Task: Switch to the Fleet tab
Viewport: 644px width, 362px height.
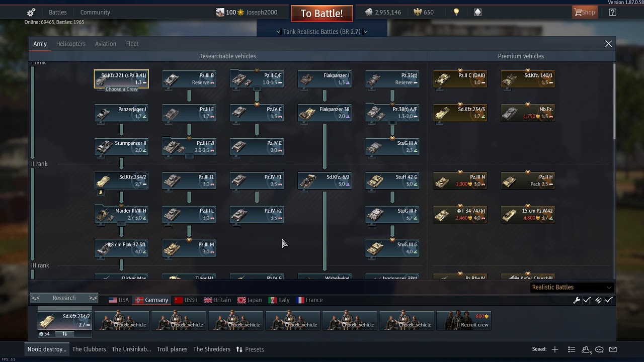Action: [132, 44]
